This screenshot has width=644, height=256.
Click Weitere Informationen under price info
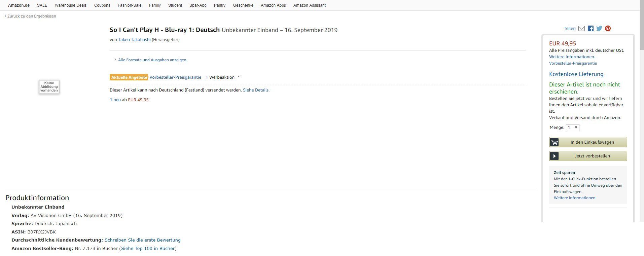[572, 57]
